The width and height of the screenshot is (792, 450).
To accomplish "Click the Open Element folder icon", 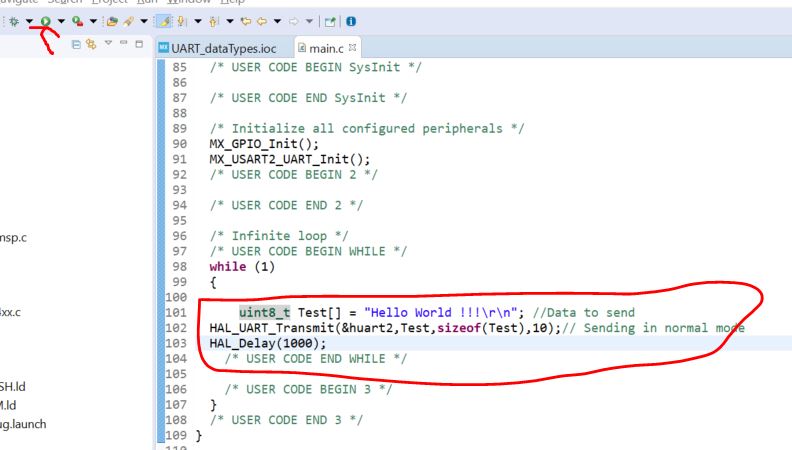I will point(112,21).
